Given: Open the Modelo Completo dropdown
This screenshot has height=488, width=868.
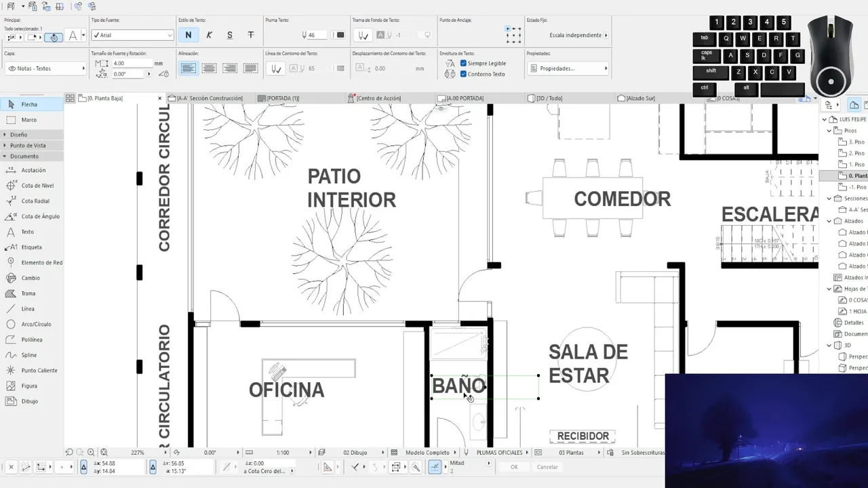Looking at the screenshot, I should (x=425, y=452).
